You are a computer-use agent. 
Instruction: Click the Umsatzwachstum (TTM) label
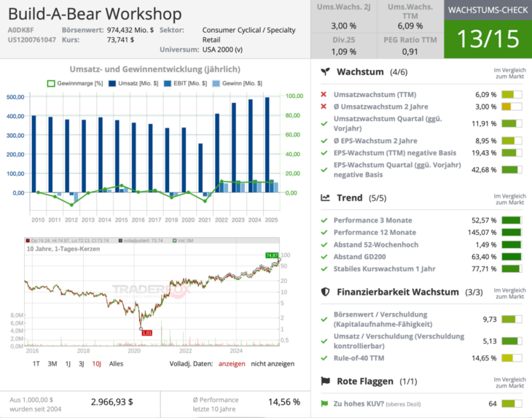click(x=375, y=94)
